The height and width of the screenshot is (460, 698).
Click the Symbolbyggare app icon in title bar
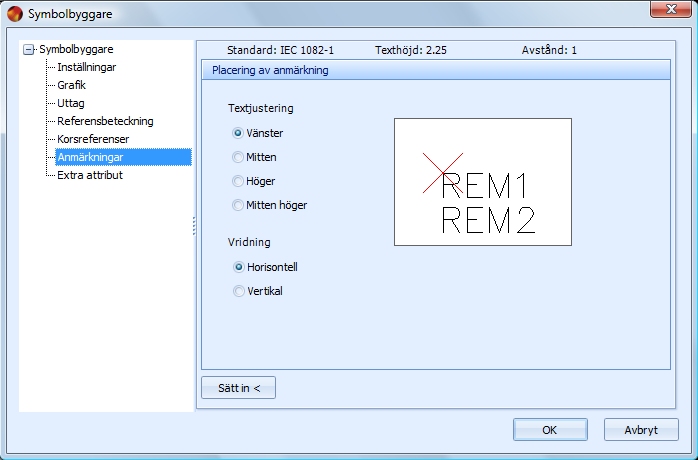[x=15, y=14]
